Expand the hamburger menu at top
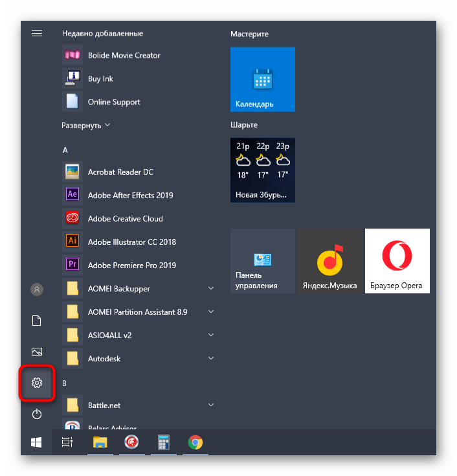 click(x=37, y=34)
